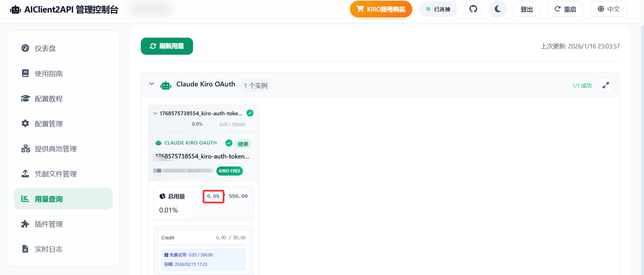Open the 中文 language selector

[609, 9]
